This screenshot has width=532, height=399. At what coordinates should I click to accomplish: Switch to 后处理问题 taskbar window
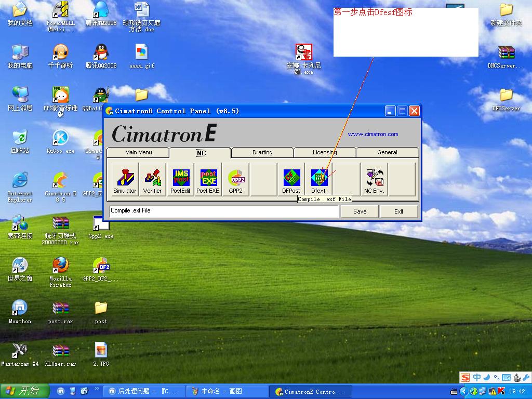[x=144, y=391]
